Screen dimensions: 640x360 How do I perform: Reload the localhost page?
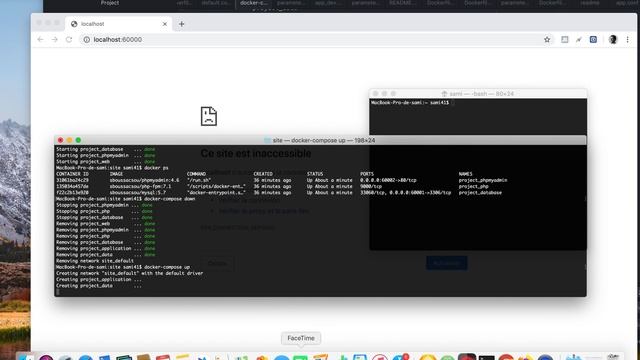coord(69,40)
